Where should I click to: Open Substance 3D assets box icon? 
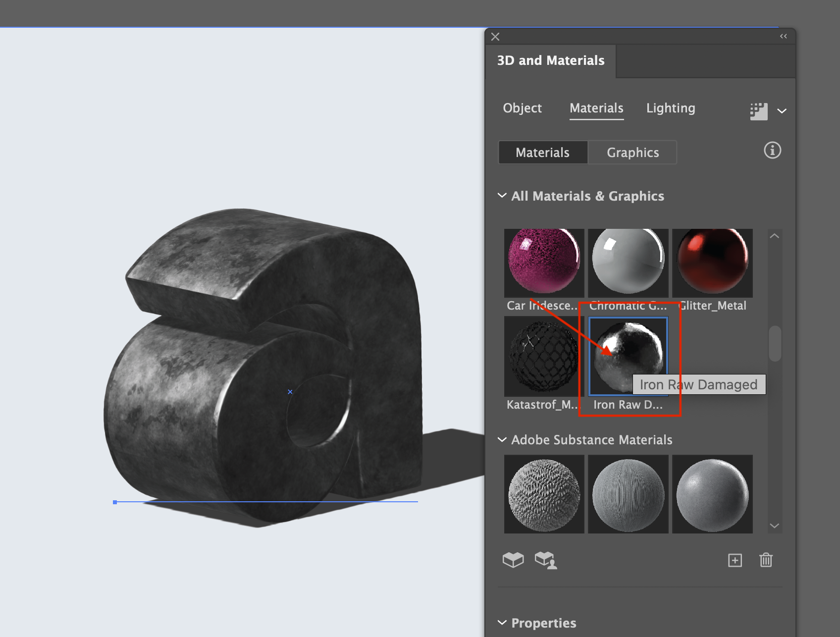[x=513, y=560]
